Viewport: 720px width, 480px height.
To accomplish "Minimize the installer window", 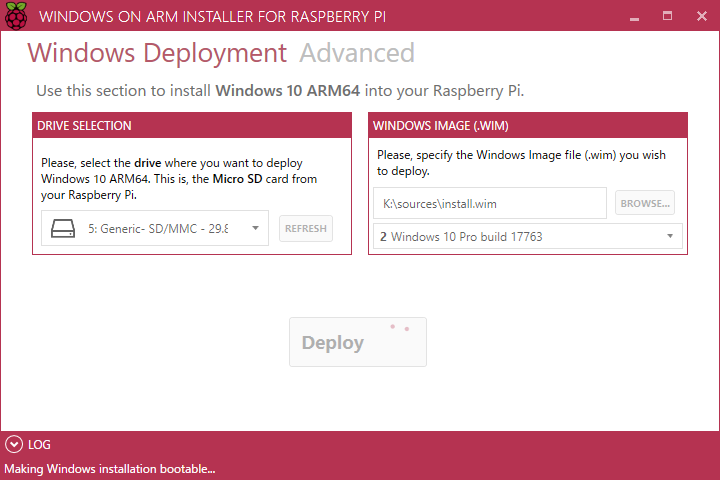I will click(x=634, y=17).
